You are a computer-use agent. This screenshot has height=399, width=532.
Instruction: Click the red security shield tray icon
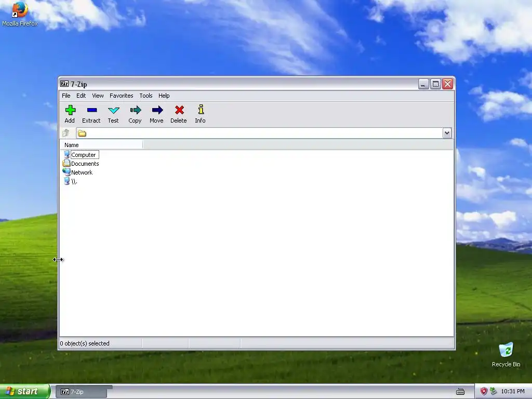click(x=484, y=392)
